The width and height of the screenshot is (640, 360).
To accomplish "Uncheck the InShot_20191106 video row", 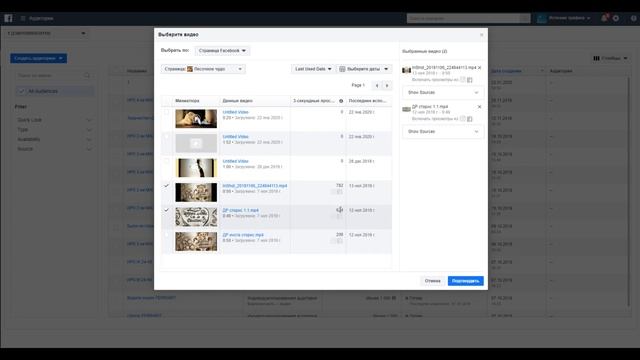I will tap(166, 186).
